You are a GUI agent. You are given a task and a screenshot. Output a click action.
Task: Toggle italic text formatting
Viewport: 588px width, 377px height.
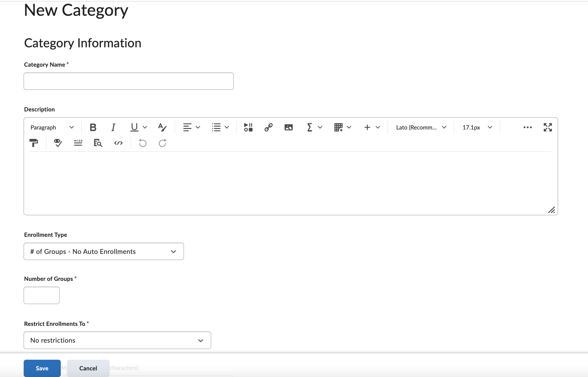[x=113, y=127]
